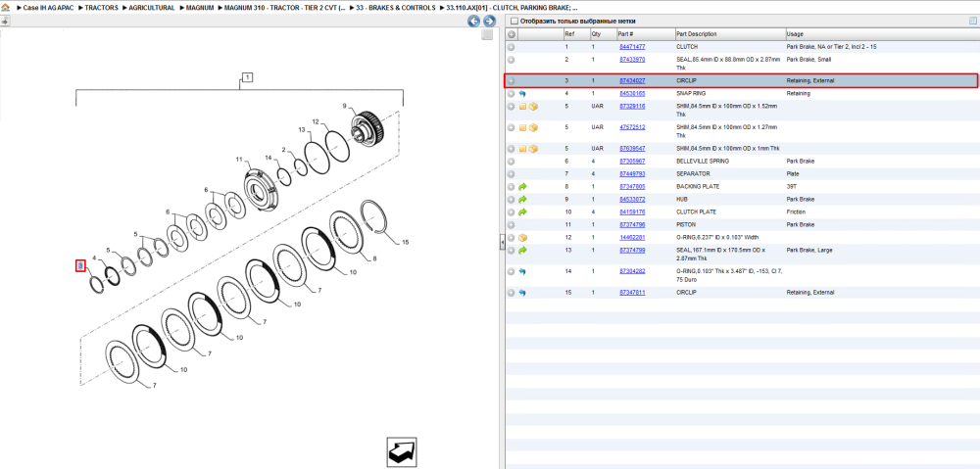Click blue replacement arrow for SNAP RING row
The height and width of the screenshot is (469, 980).
point(522,94)
